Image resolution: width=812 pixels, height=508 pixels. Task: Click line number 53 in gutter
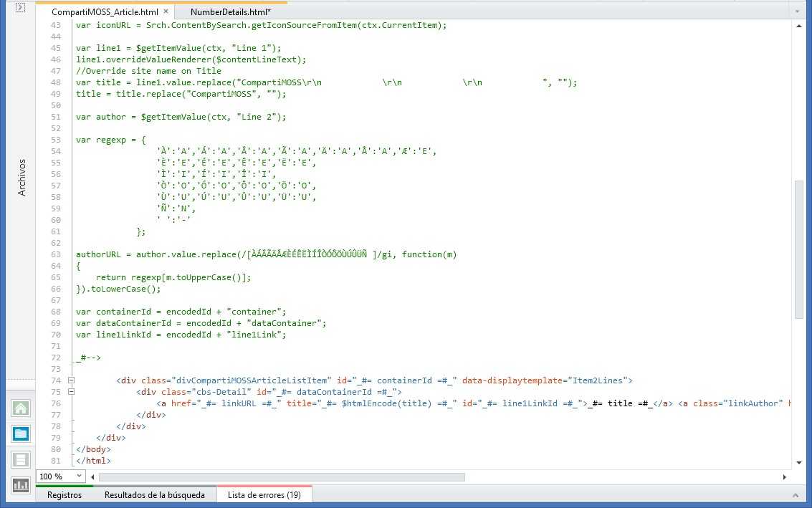tap(56, 140)
